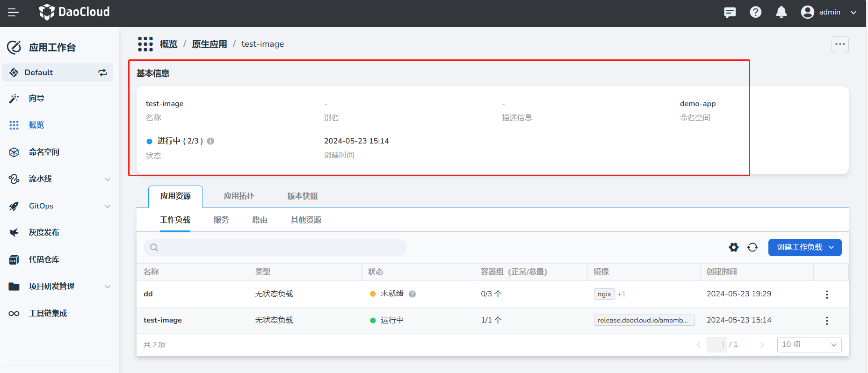Open the 创建工作负载 dropdown

804,247
